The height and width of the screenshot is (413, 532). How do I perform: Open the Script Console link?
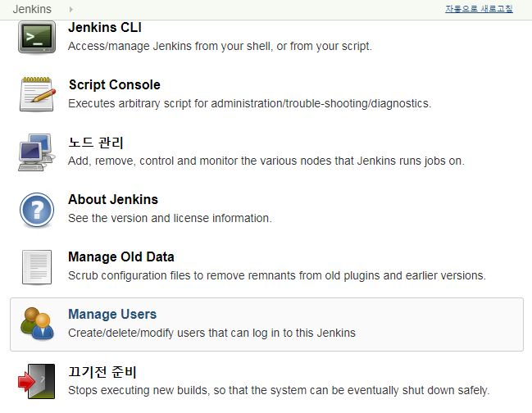click(114, 84)
